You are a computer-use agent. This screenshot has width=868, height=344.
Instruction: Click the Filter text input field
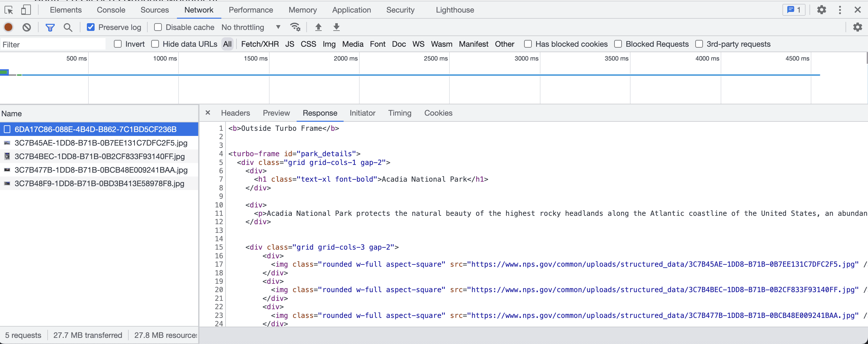tap(53, 44)
